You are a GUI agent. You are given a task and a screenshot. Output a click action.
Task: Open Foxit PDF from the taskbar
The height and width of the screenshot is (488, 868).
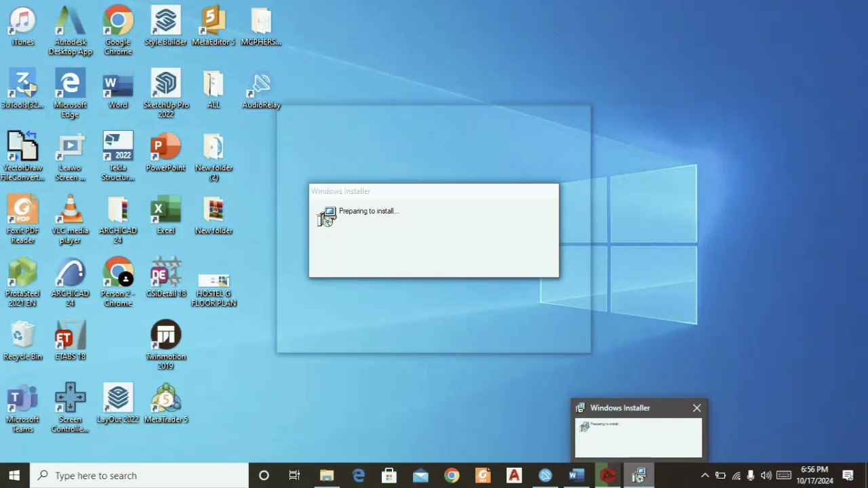(x=483, y=475)
